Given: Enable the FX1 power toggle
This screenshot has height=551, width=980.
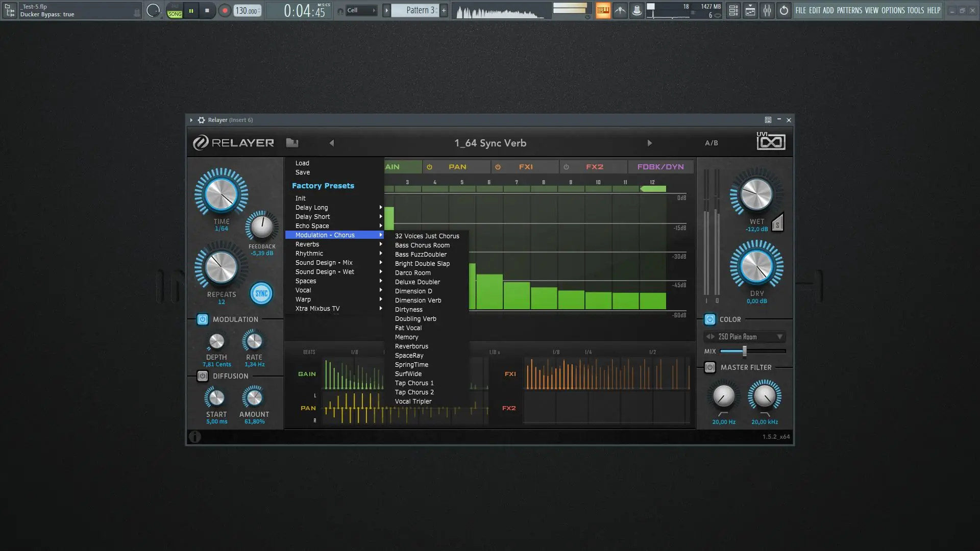Looking at the screenshot, I should click(x=498, y=167).
